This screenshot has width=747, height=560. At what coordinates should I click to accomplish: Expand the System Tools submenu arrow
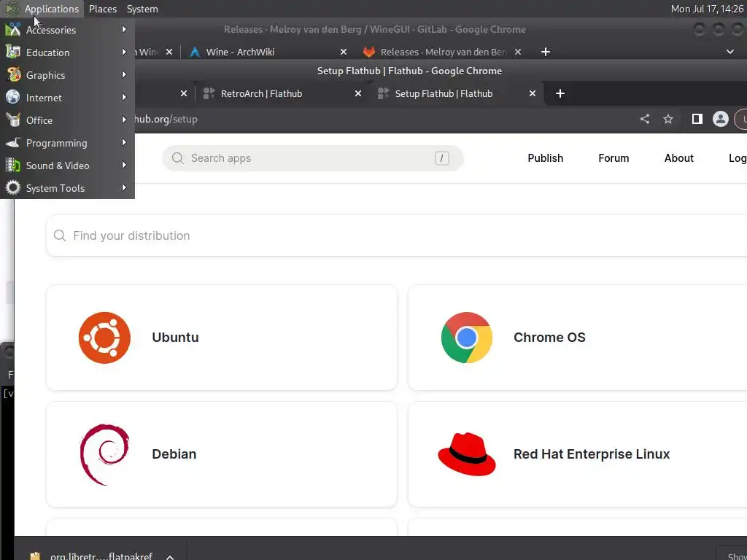(x=124, y=187)
